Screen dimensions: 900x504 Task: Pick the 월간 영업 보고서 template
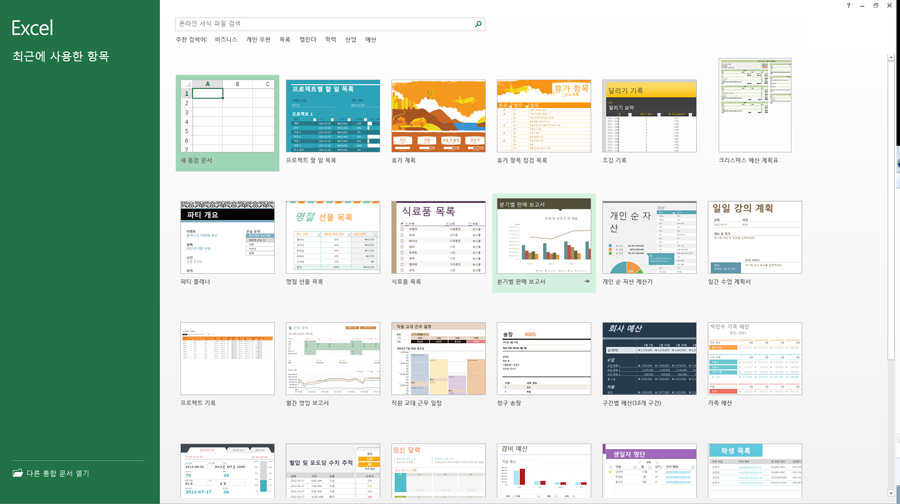[x=333, y=358]
